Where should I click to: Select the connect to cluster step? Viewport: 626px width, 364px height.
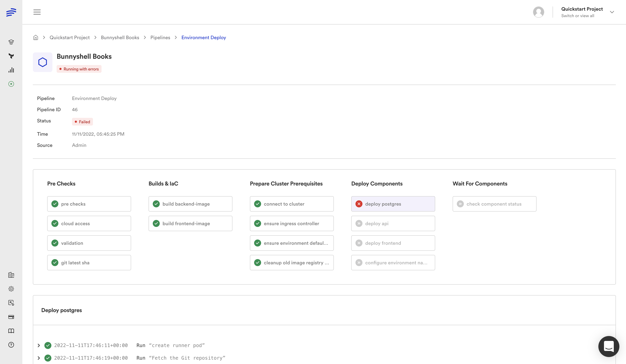pos(292,204)
